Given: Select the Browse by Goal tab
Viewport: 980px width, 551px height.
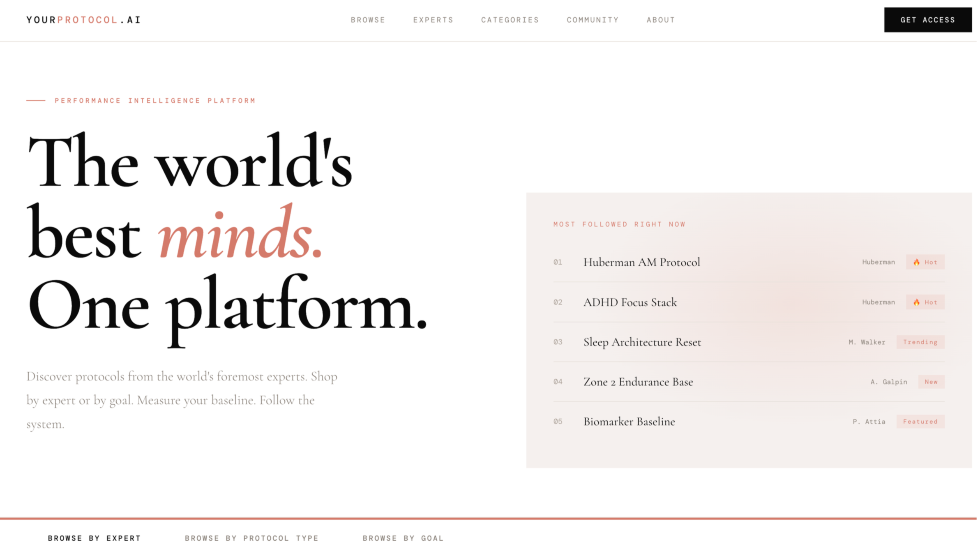Looking at the screenshot, I should click(403, 538).
